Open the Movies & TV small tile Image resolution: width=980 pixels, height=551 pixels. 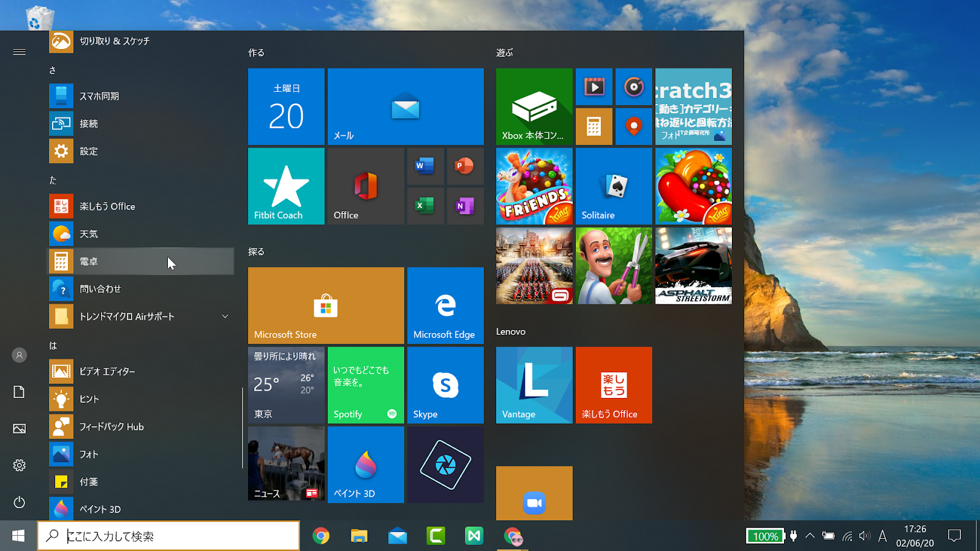pyautogui.click(x=594, y=87)
